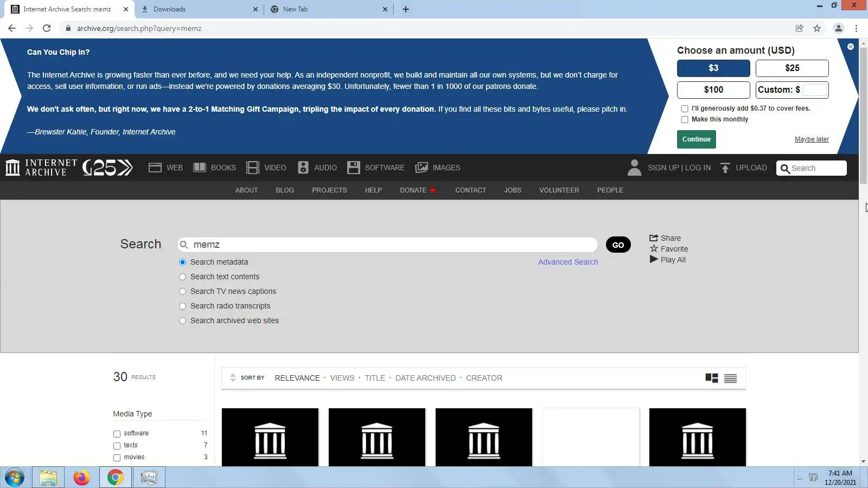Click the Upload arrow icon
Screen dimensions: 868x488
pos(725,168)
